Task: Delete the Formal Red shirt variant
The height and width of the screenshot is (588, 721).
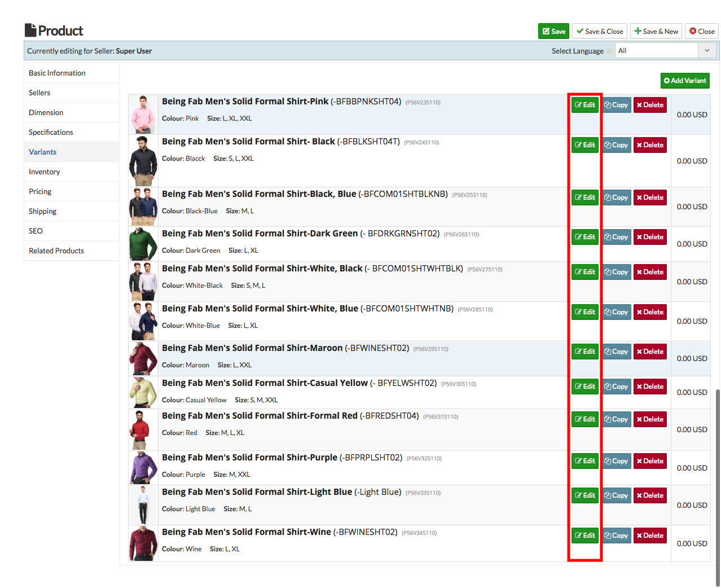Action: [x=650, y=419]
